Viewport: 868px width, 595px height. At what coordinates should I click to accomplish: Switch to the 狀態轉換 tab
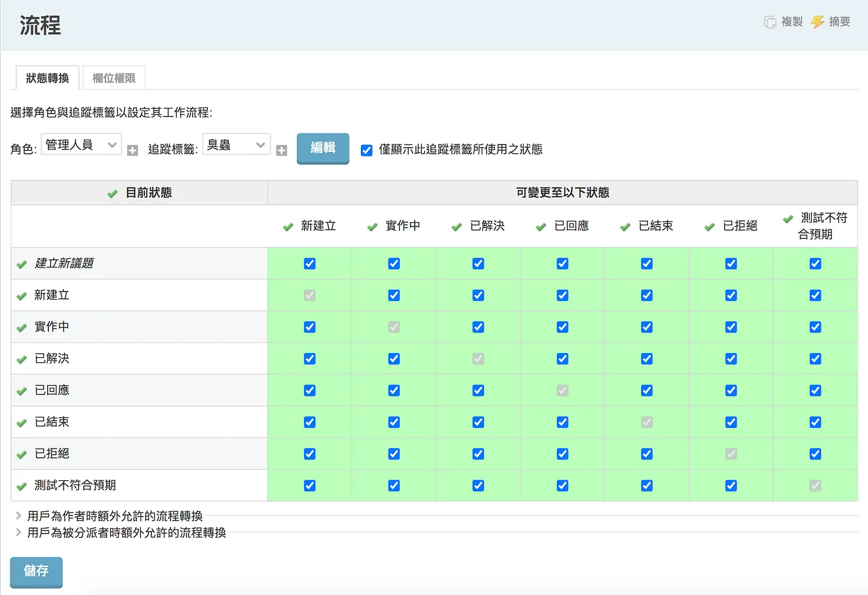pos(48,78)
